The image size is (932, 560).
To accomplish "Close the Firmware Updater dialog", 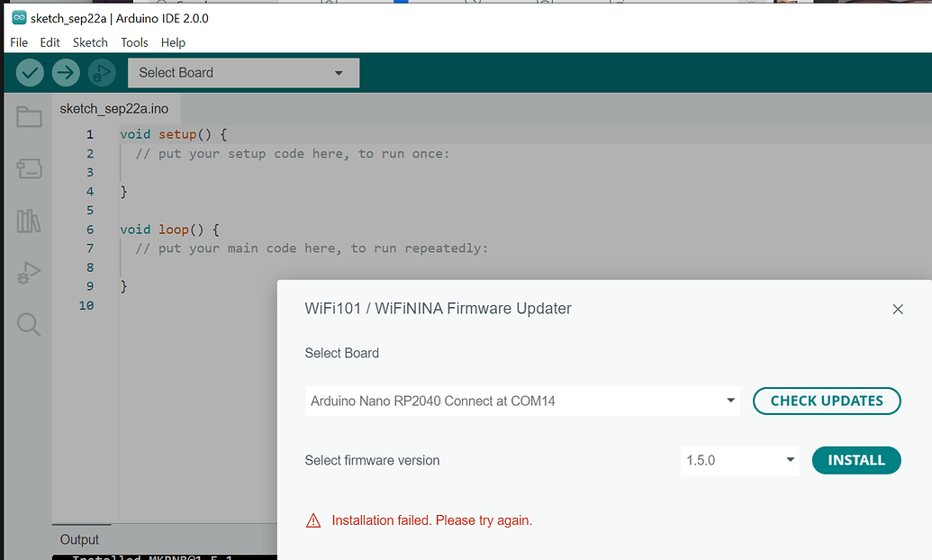I will [x=898, y=309].
